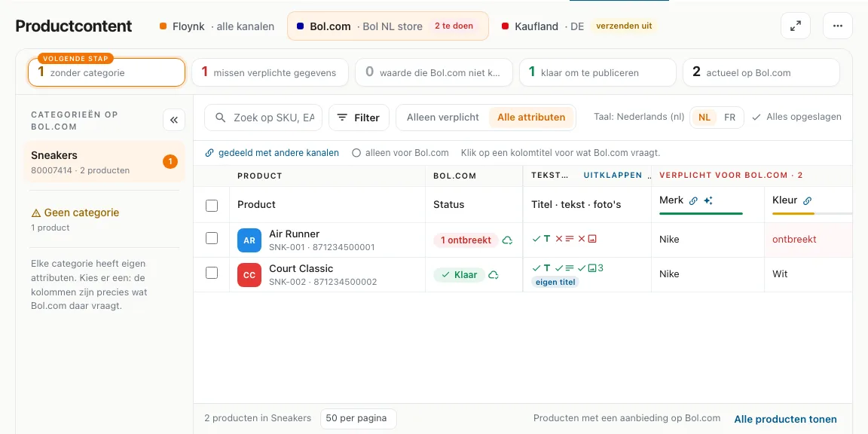Click the fullscreen expand arrows icon
This screenshot has height=434, width=868.
coord(796,26)
